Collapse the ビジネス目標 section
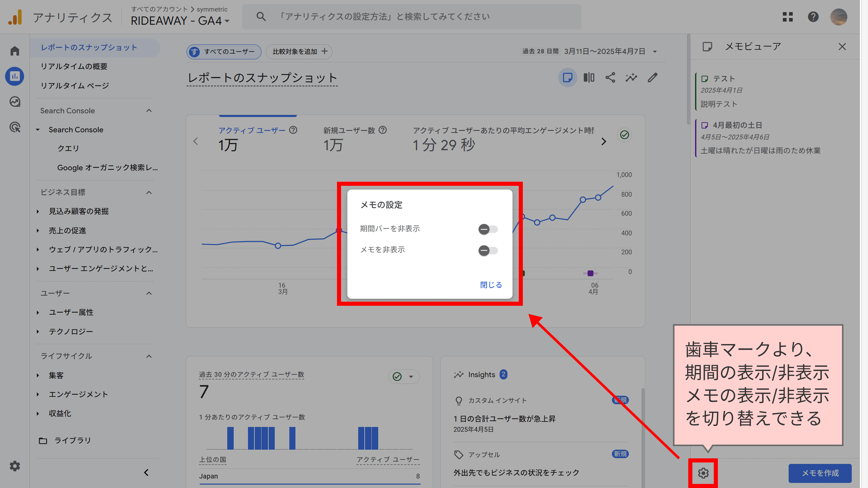This screenshot has width=868, height=488. click(x=149, y=192)
